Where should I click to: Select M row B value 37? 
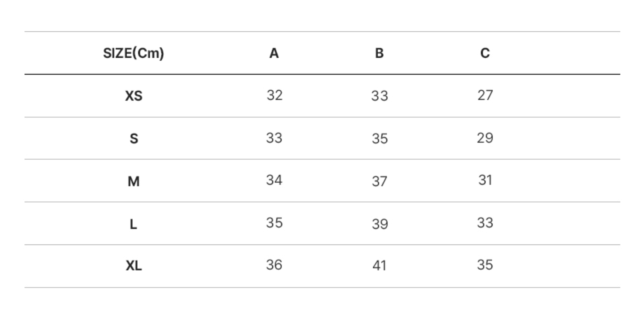point(379,181)
